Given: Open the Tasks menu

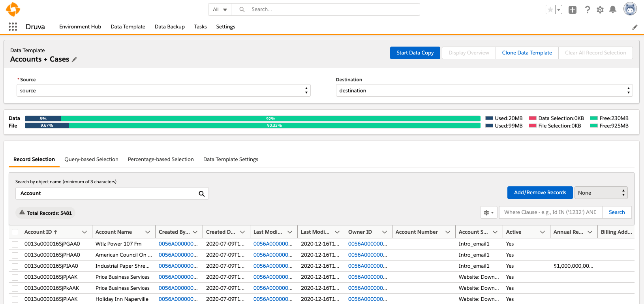Looking at the screenshot, I should 201,27.
